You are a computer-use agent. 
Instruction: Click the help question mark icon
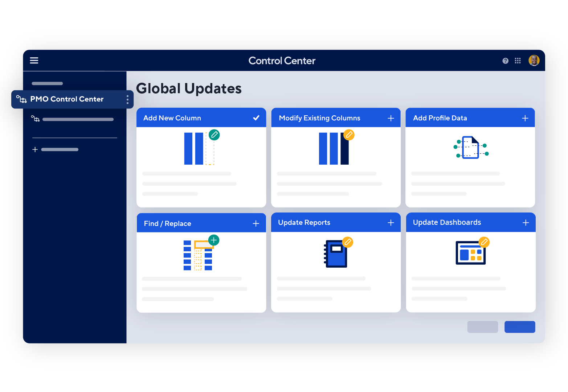click(x=505, y=61)
